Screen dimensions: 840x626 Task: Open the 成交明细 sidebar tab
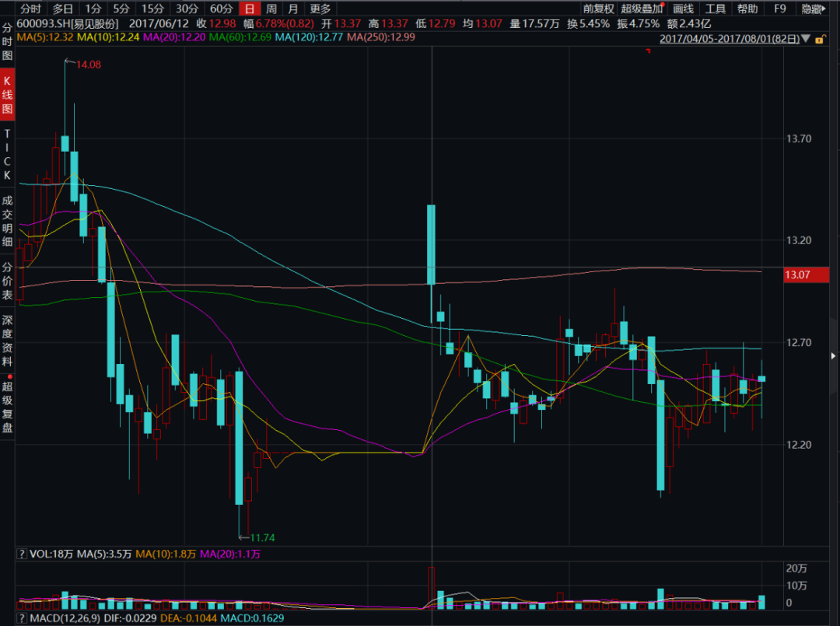[x=7, y=220]
